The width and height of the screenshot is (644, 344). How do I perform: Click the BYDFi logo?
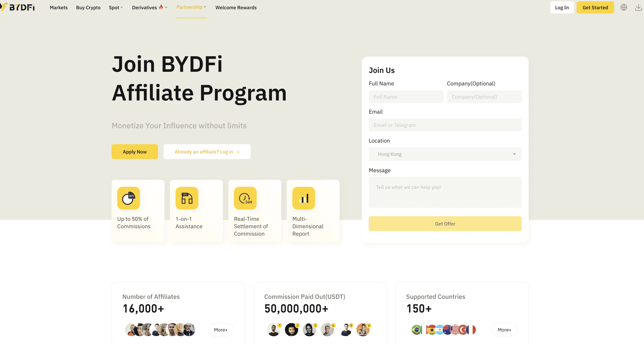[x=18, y=7]
